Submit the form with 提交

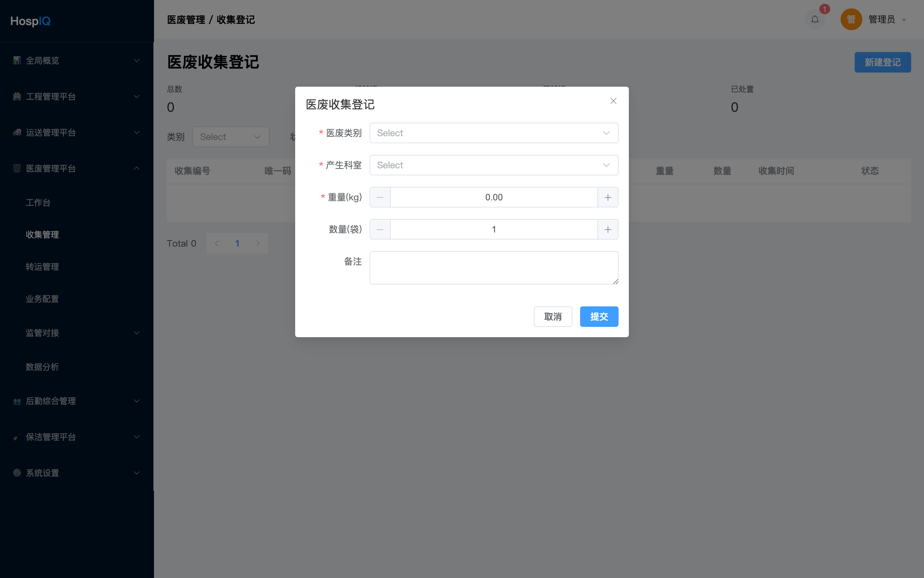(x=599, y=317)
